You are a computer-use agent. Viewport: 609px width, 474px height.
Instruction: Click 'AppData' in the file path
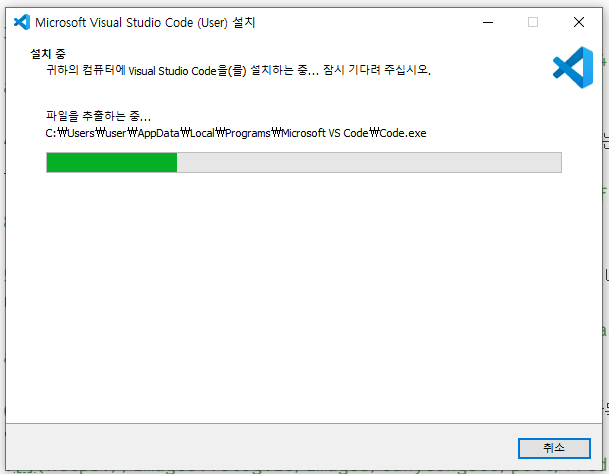158,133
